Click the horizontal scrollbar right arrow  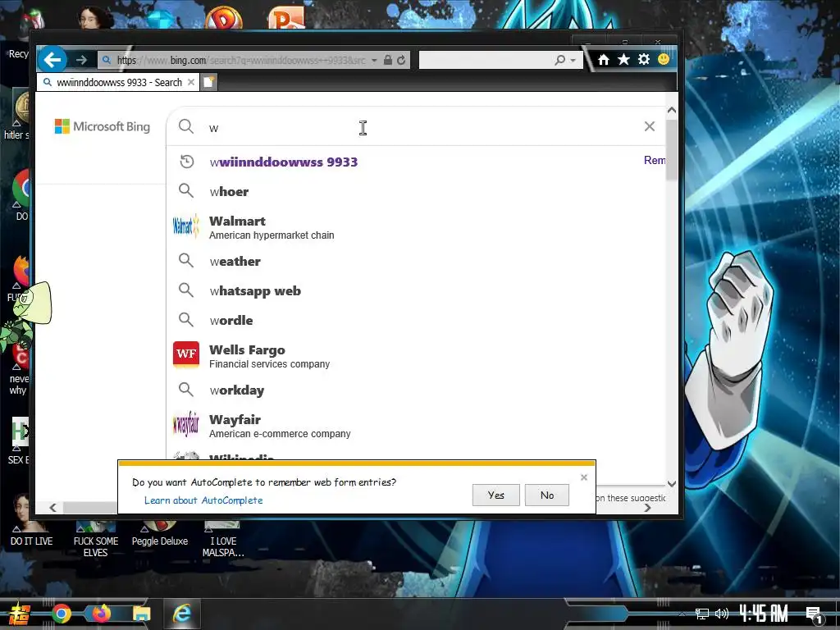(648, 507)
